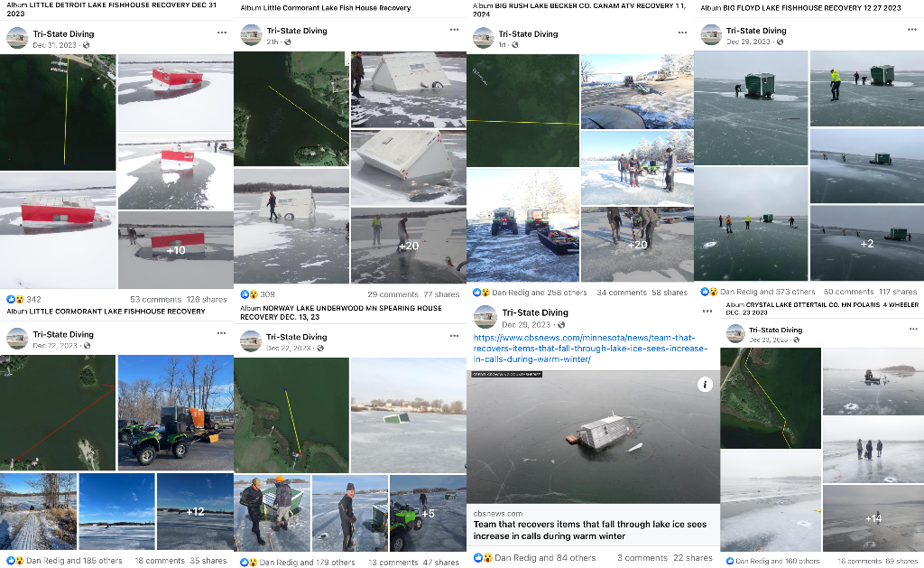Image resolution: width=924 pixels, height=568 pixels.
Task: Open Tri-State Diving page on Dec 31 post
Action: tap(64, 33)
